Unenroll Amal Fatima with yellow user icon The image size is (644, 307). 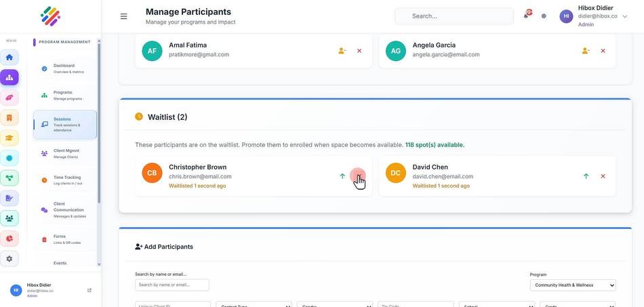(342, 51)
